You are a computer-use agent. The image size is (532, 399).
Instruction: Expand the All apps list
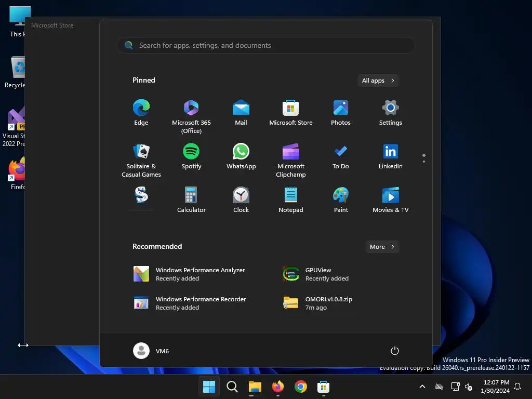pyautogui.click(x=378, y=81)
